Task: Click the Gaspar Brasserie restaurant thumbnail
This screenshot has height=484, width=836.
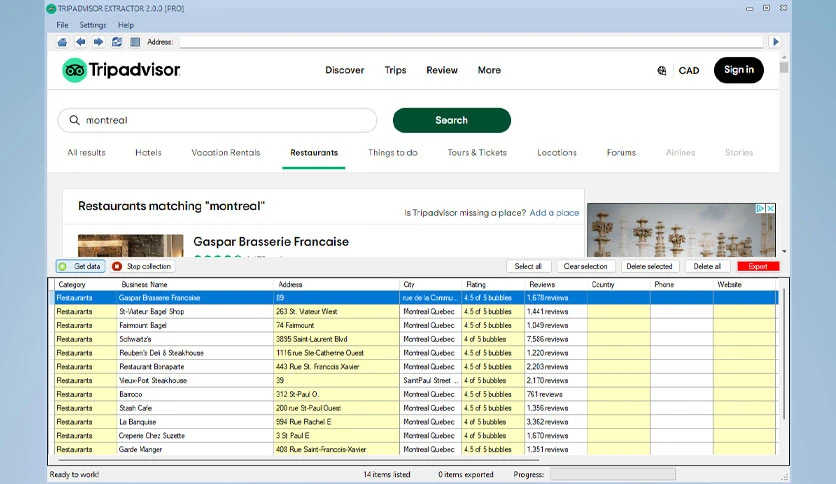Action: 131,246
